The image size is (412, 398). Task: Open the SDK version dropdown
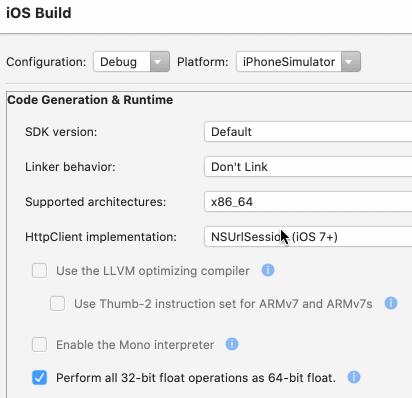[x=308, y=132]
